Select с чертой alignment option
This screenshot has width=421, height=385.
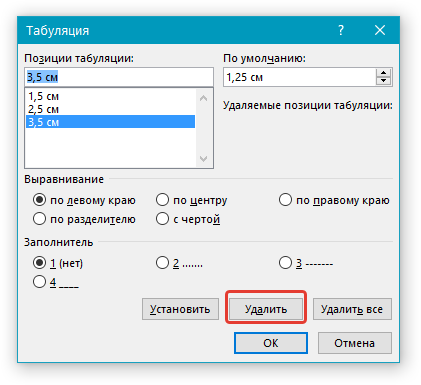[x=188, y=219]
